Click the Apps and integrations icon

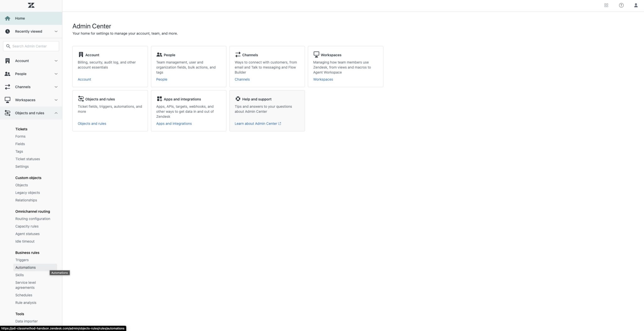pos(159,99)
